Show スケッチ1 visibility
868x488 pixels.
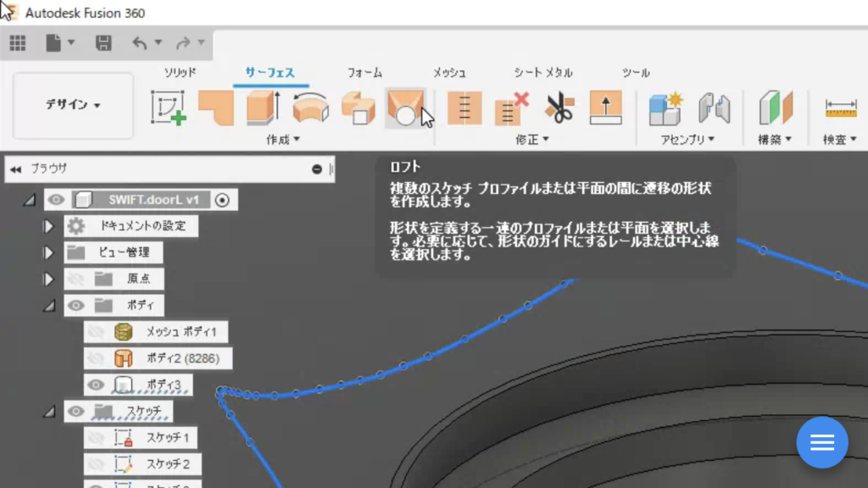(x=97, y=438)
